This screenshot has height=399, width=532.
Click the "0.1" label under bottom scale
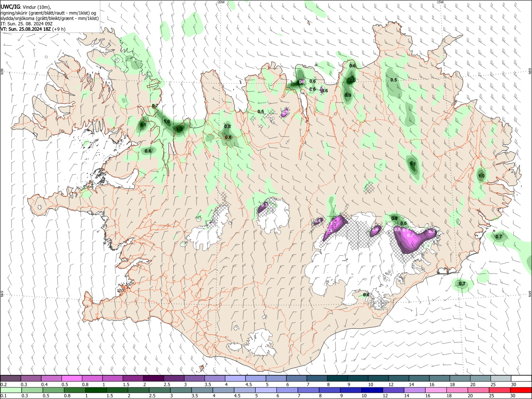click(4, 396)
